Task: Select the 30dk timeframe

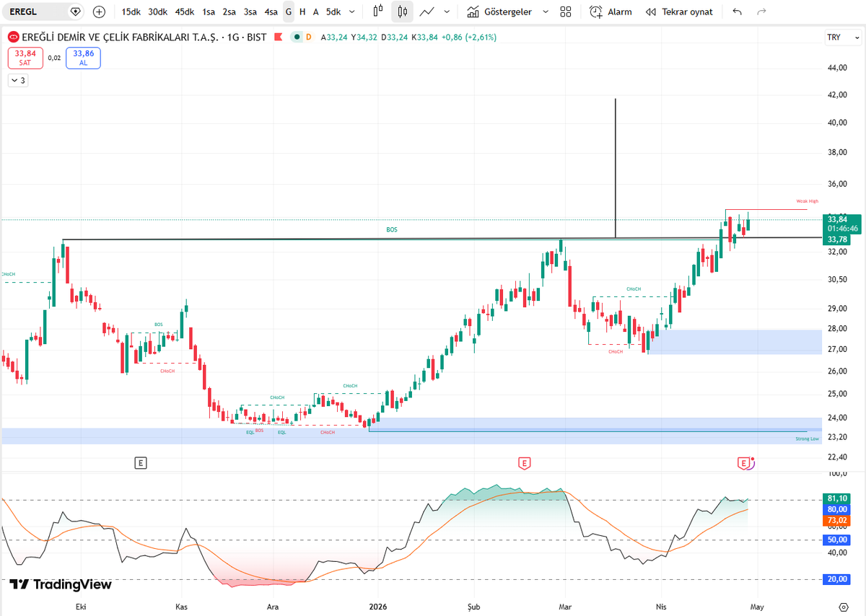Action: coord(158,12)
